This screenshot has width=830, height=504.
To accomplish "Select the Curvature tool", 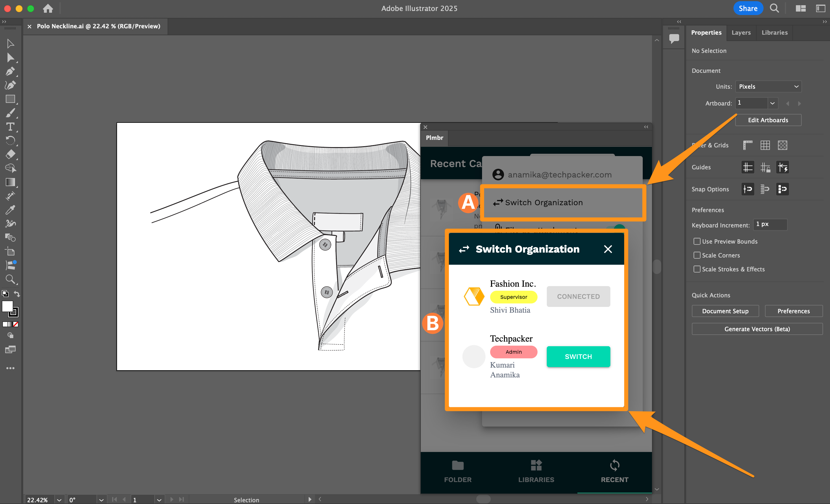I will (x=10, y=85).
